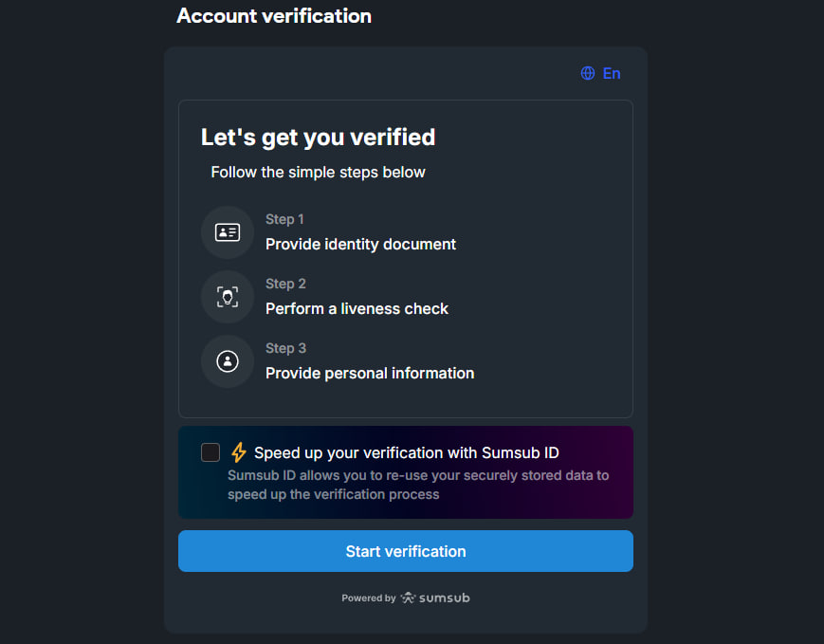Screen dimensions: 824x644
Task: Click the lightning bolt Sumsub ID icon
Action: click(239, 452)
